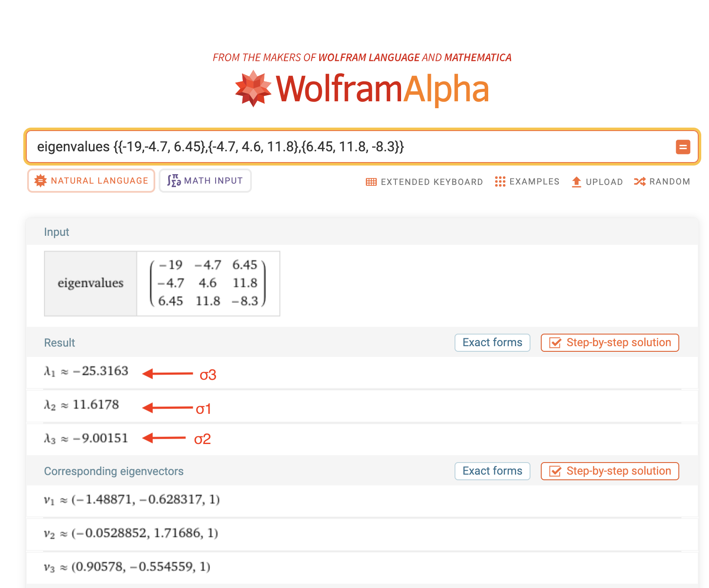709x588 pixels.
Task: Show exact forms for corresponding eigenvectors
Action: pos(492,471)
